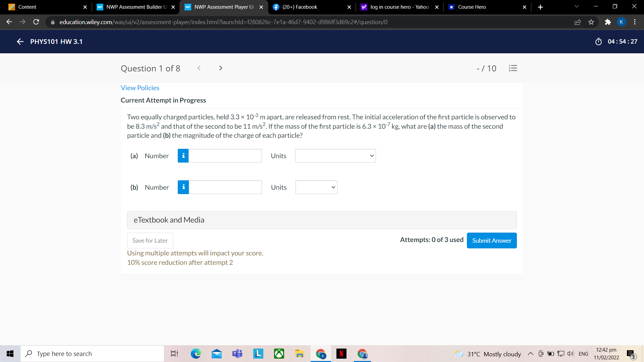Click the timer icon next to countdown
644x362 pixels.
point(599,42)
